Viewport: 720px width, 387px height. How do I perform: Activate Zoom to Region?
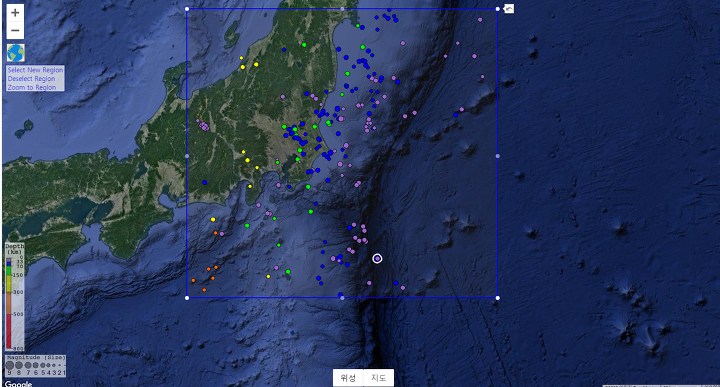click(32, 87)
